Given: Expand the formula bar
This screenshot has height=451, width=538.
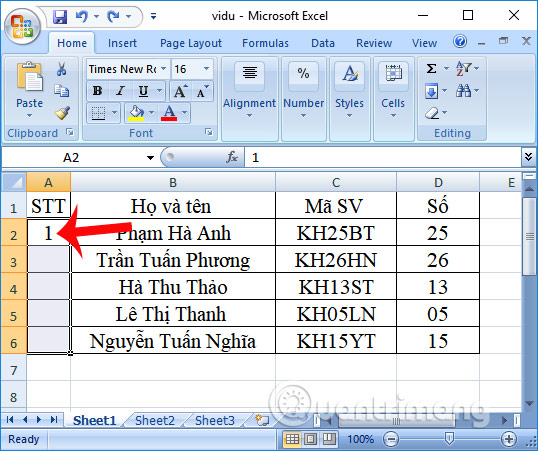Looking at the screenshot, I should [528, 156].
